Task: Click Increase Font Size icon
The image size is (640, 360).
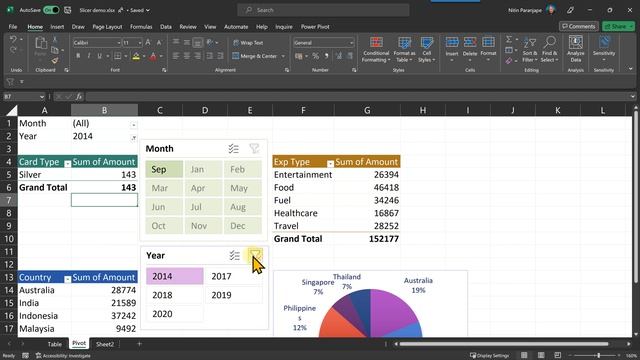Action: tap(148, 42)
